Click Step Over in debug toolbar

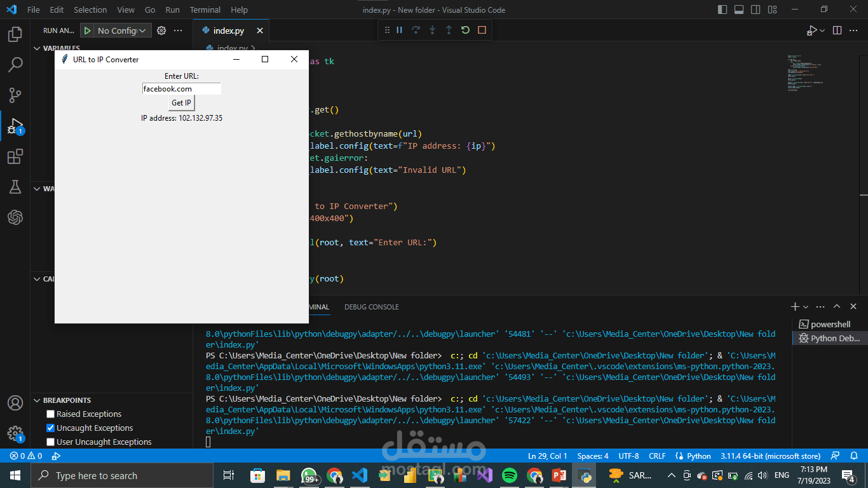click(x=416, y=30)
